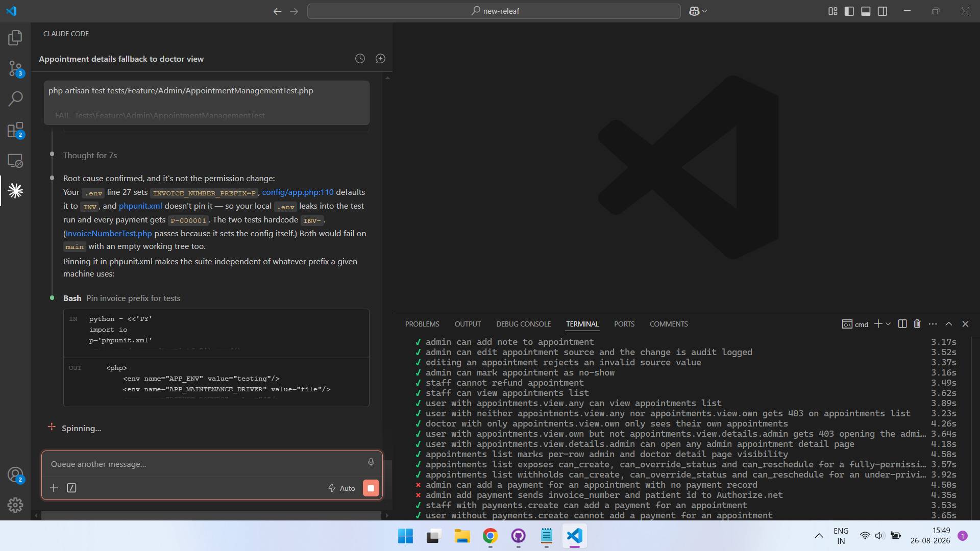Start a new Claude Code chat
The width and height of the screenshot is (980, 551).
tap(380, 59)
